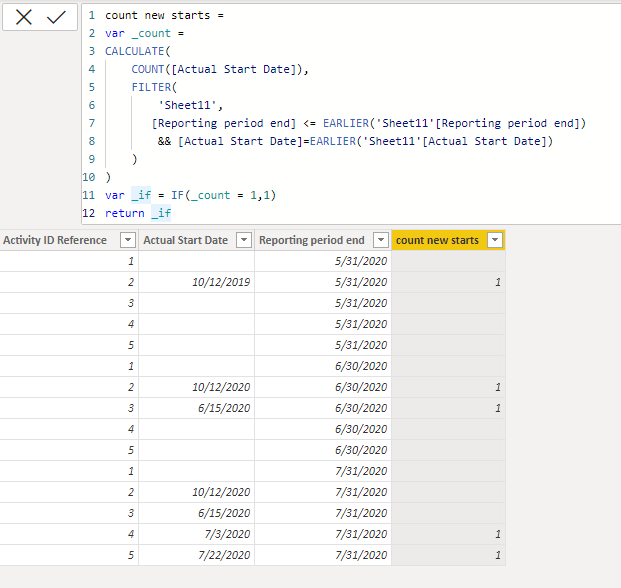Image resolution: width=621 pixels, height=588 pixels.
Task: Click the COUNT([Actual Start Date]) formula line
Action: tap(220, 69)
